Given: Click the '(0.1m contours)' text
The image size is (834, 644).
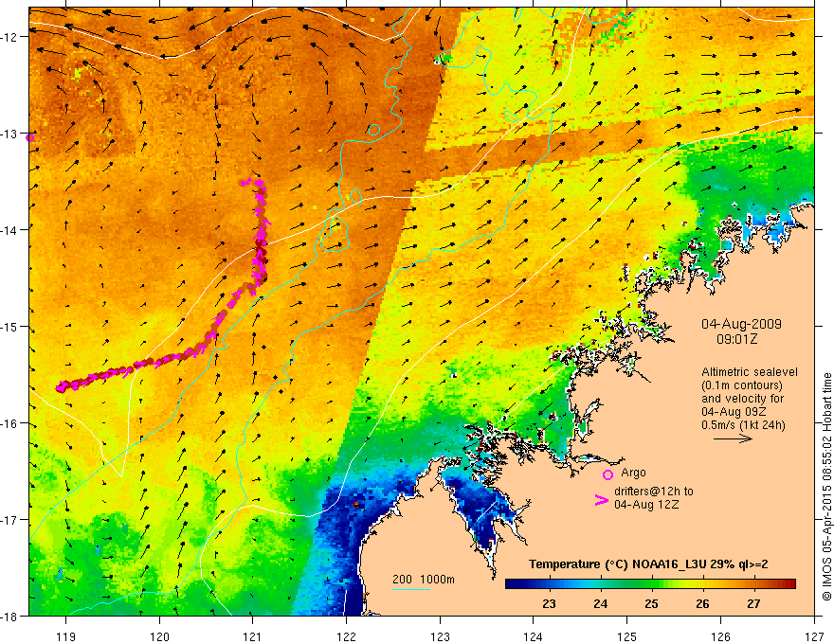Looking at the screenshot, I should pos(742,385).
